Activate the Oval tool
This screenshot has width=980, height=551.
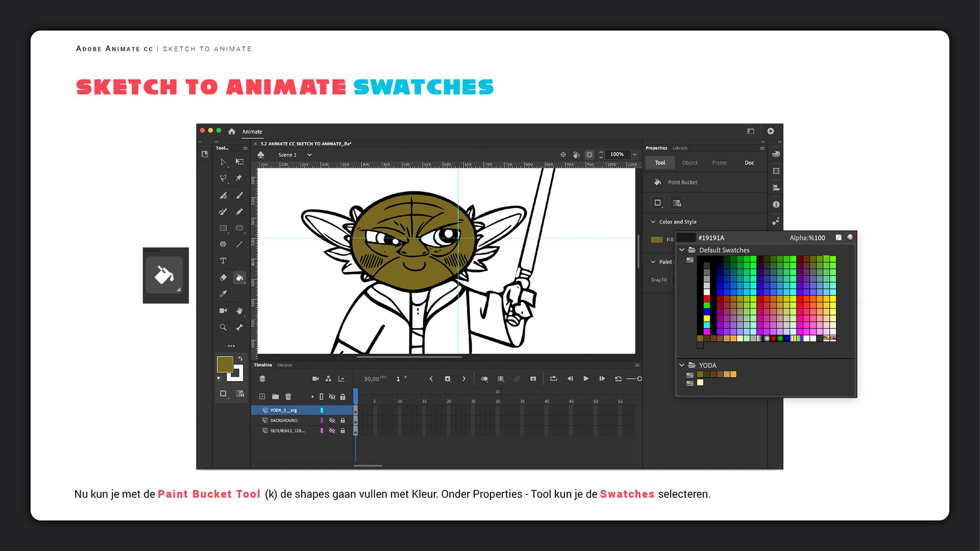(x=239, y=228)
